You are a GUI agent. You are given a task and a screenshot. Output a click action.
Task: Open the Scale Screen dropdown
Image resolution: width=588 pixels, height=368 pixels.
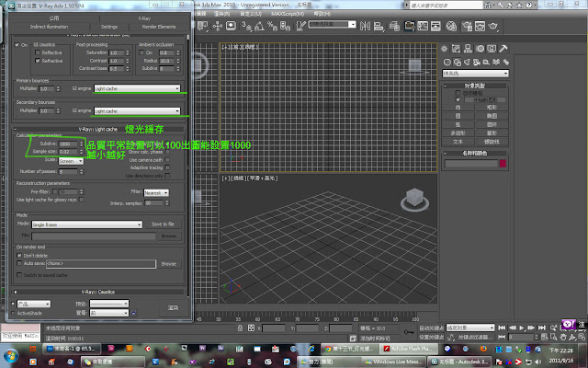pos(71,161)
